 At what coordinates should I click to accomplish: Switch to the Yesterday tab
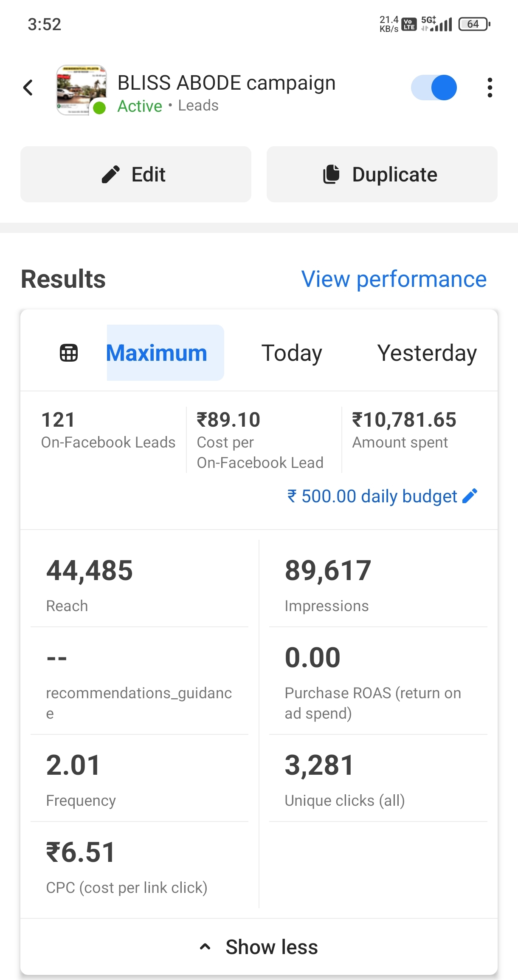pyautogui.click(x=427, y=353)
